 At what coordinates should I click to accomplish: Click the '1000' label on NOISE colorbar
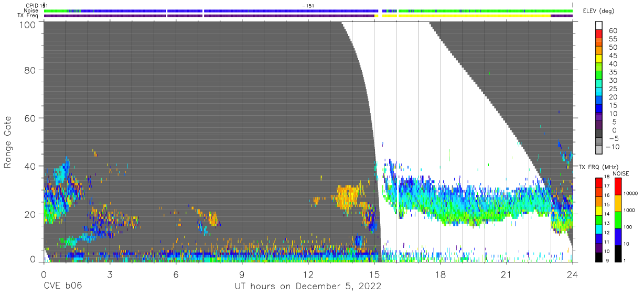click(629, 210)
